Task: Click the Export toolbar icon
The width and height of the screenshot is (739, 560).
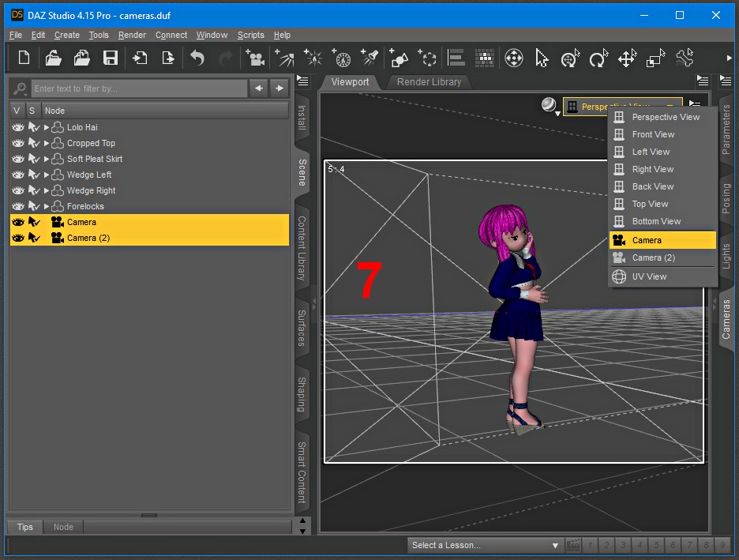Action: tap(168, 58)
